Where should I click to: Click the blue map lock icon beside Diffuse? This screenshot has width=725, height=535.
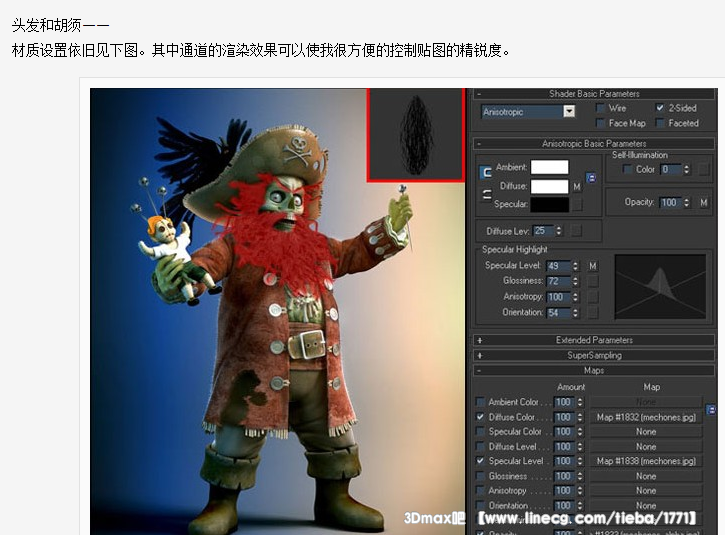(591, 178)
